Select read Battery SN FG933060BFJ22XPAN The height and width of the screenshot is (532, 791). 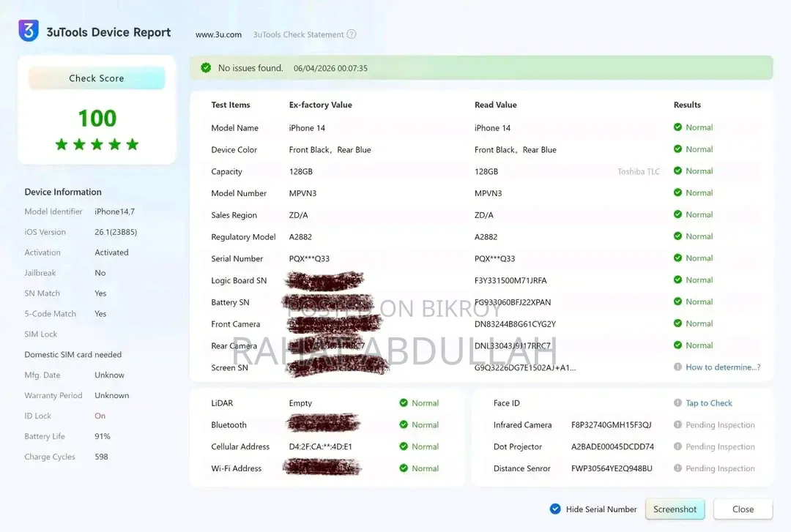coord(513,302)
